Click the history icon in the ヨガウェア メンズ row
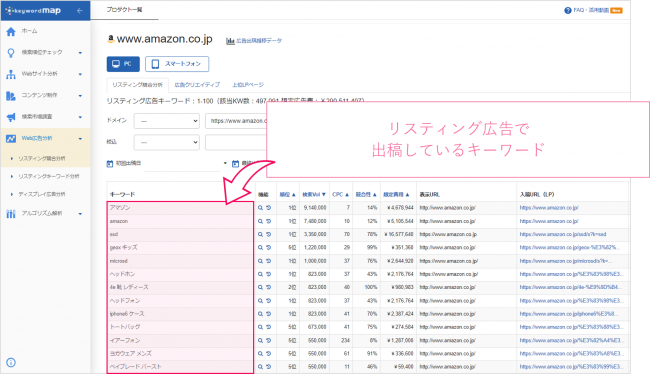Viewport: 650px width, 374px height. [x=268, y=354]
